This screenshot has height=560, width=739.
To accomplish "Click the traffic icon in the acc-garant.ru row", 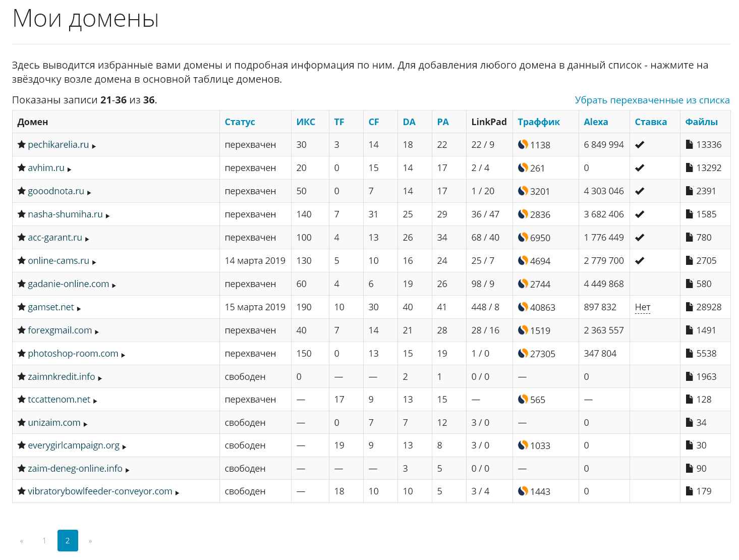I will pos(523,238).
